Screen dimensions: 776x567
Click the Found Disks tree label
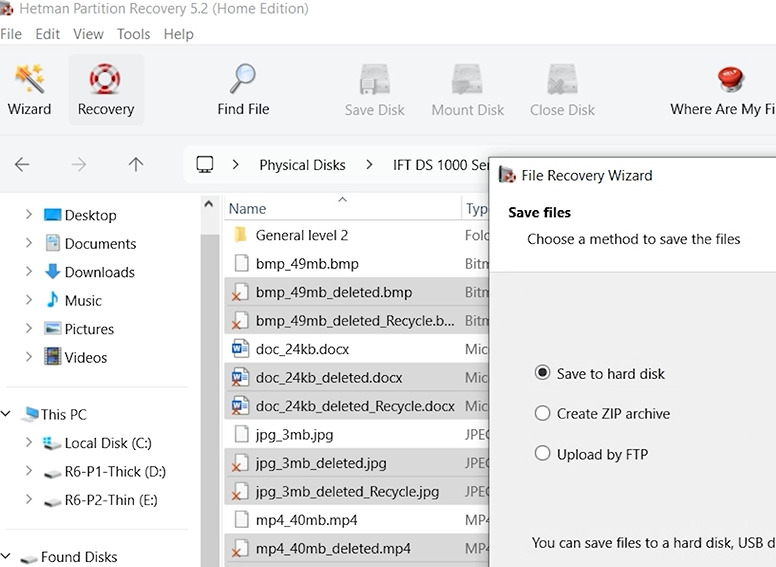click(79, 557)
